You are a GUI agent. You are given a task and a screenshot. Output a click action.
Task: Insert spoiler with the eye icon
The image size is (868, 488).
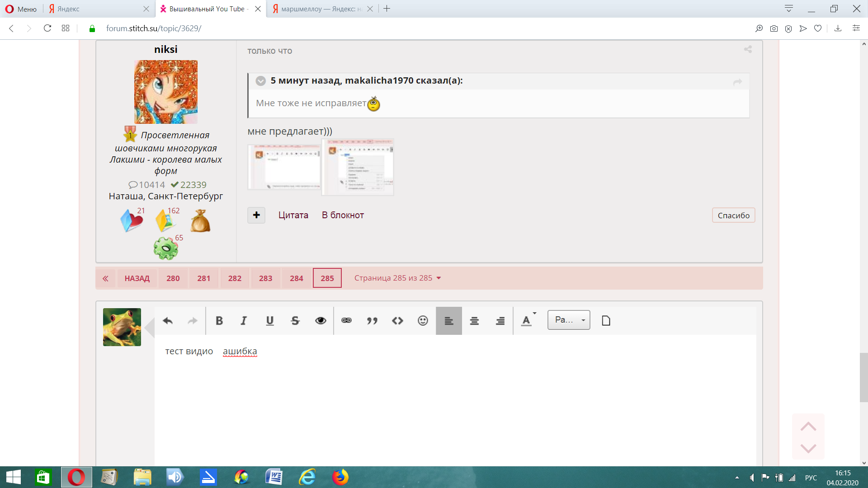(x=321, y=321)
